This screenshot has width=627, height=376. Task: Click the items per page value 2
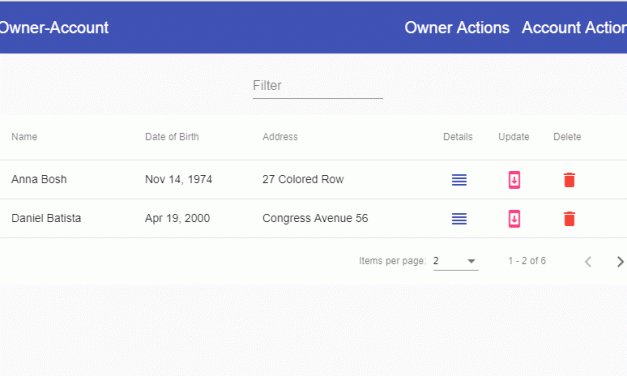(436, 261)
